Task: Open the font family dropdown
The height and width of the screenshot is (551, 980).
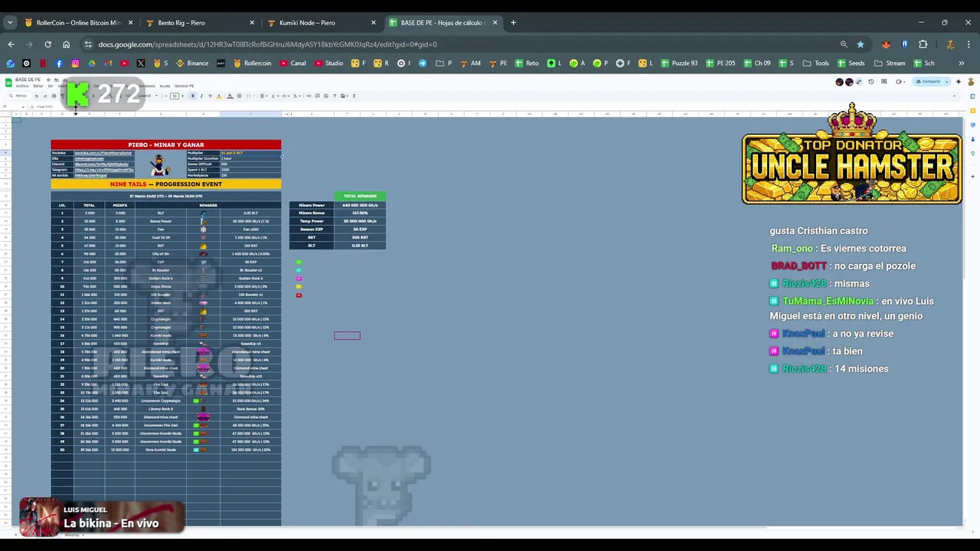Action: (149, 96)
